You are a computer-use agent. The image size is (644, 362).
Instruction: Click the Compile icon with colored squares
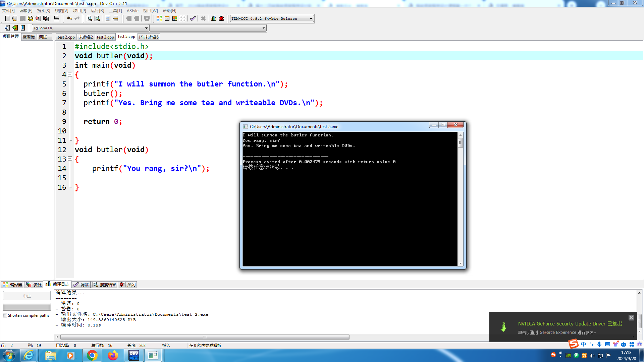pos(159,18)
